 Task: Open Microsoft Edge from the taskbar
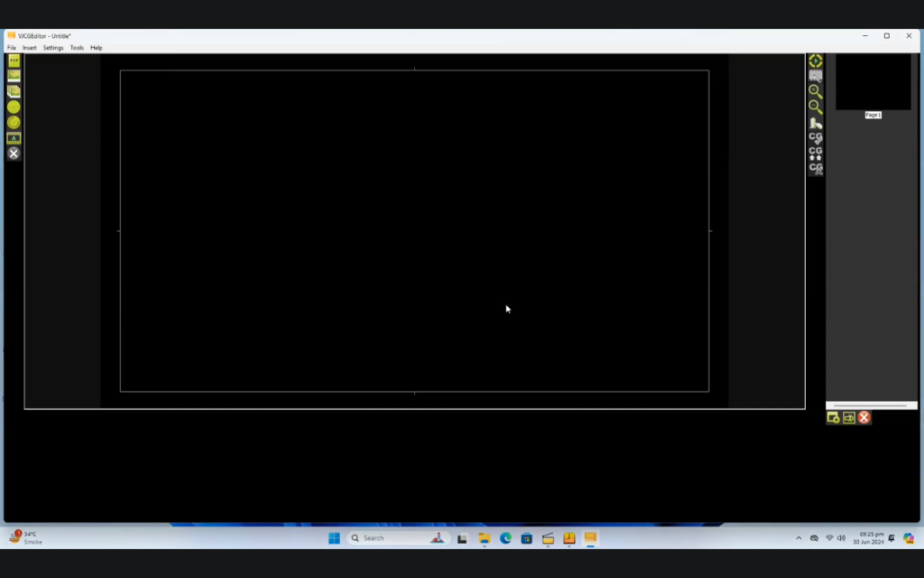click(x=505, y=538)
